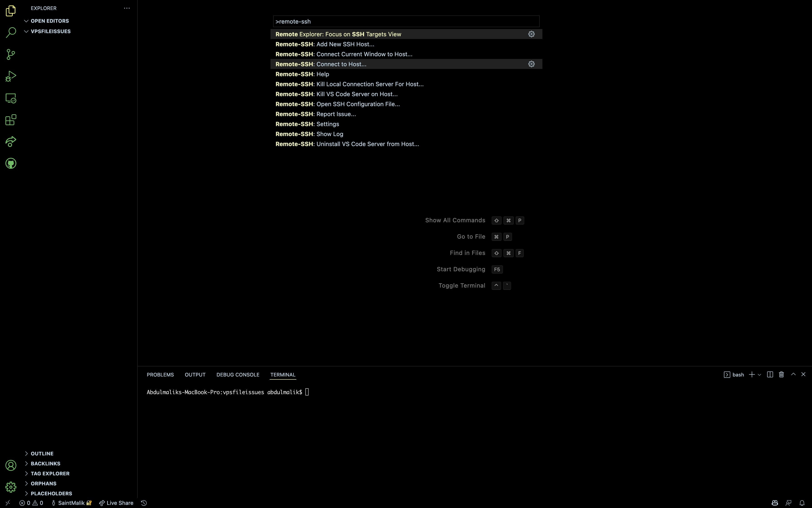Viewport: 812px width, 508px height.
Task: Open notifications bell in status bar
Action: pos(802,503)
